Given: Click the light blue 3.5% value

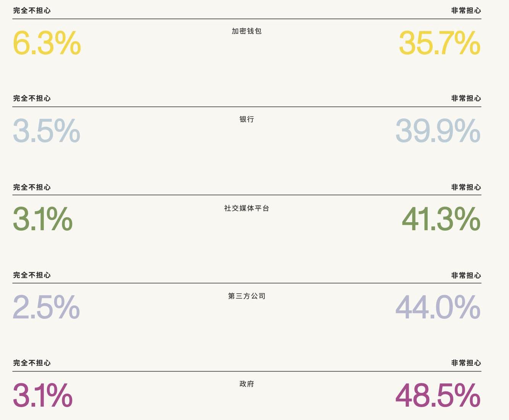Looking at the screenshot, I should coord(47,131).
